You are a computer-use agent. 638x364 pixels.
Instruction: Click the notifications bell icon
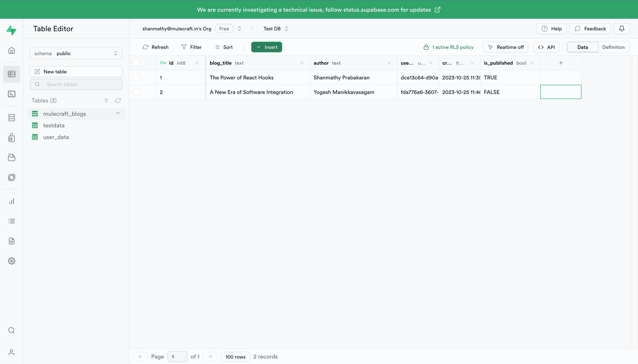[621, 29]
